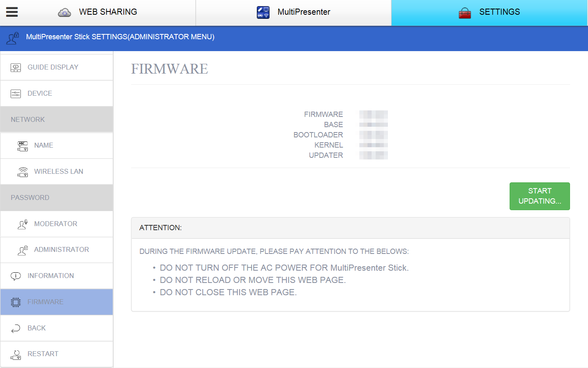Click the Administrator lock icon
Screen dimensions: 588x368
22,250
